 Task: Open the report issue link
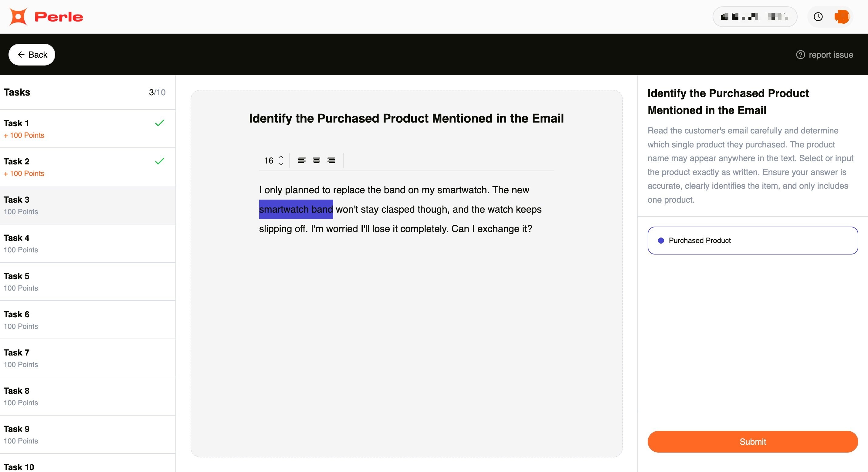[x=831, y=55]
